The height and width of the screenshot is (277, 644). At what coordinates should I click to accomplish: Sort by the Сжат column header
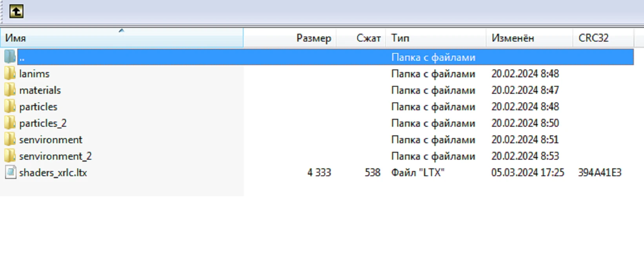[x=361, y=38]
